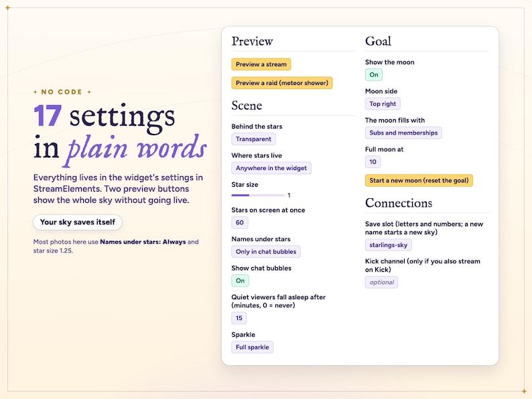Open the Behind the stars Transparent dropdown
Viewport: 532px width, 399px height.
[253, 139]
